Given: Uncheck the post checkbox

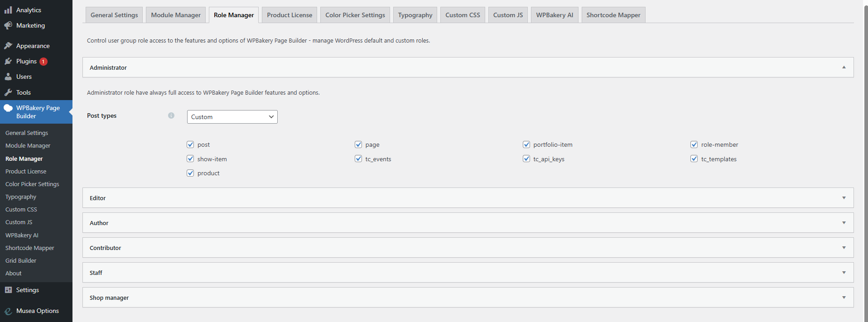Looking at the screenshot, I should 190,144.
